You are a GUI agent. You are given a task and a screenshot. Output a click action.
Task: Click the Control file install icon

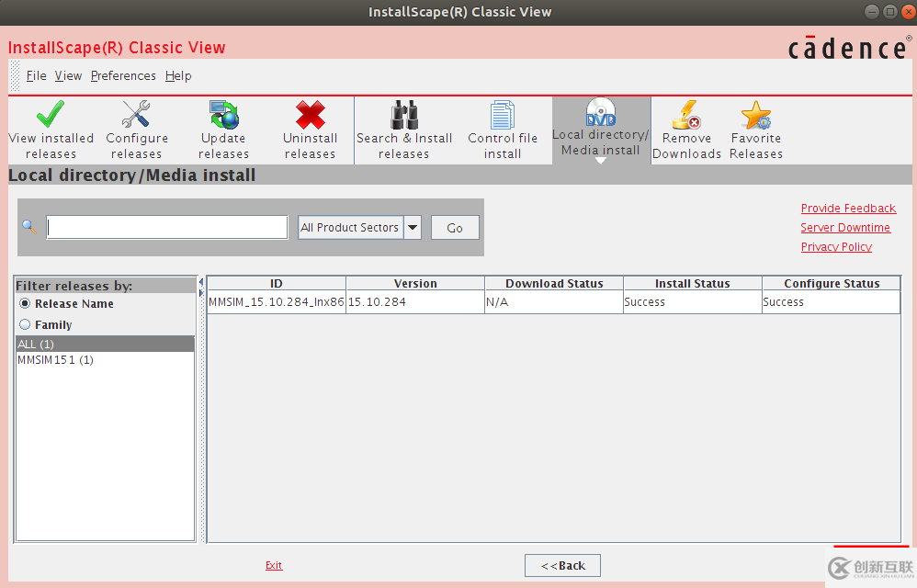click(x=503, y=129)
